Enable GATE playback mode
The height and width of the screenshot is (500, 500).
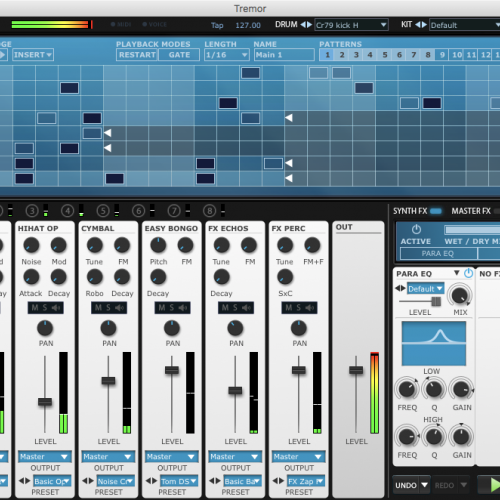[x=179, y=55]
